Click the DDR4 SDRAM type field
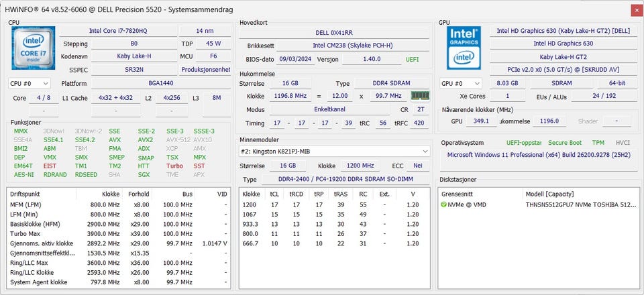644x295 pixels. click(x=391, y=83)
